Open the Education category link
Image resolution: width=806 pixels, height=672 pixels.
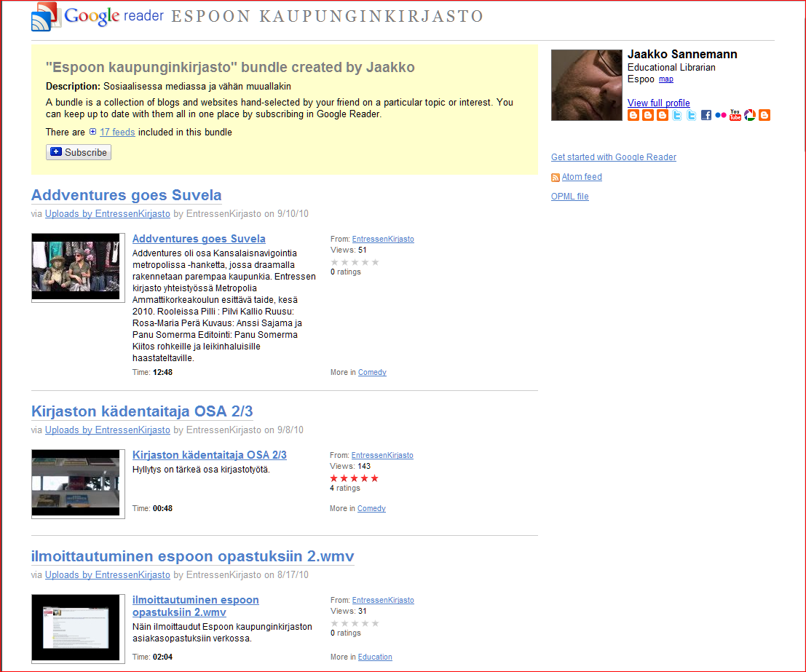click(375, 657)
